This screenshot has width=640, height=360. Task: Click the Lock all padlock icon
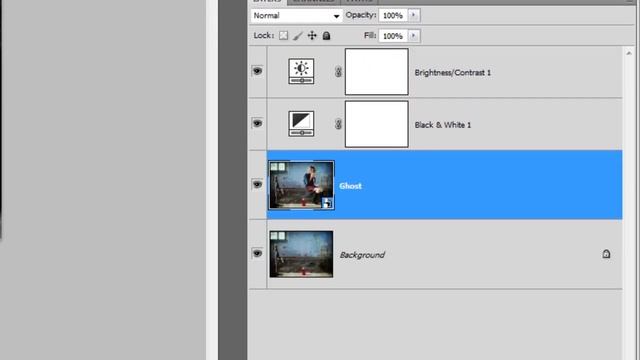click(326, 36)
